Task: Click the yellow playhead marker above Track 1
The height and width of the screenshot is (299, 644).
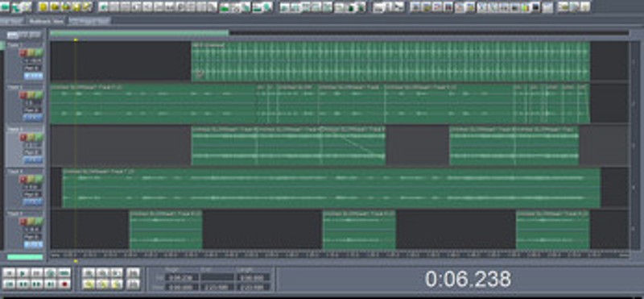Action: click(76, 40)
